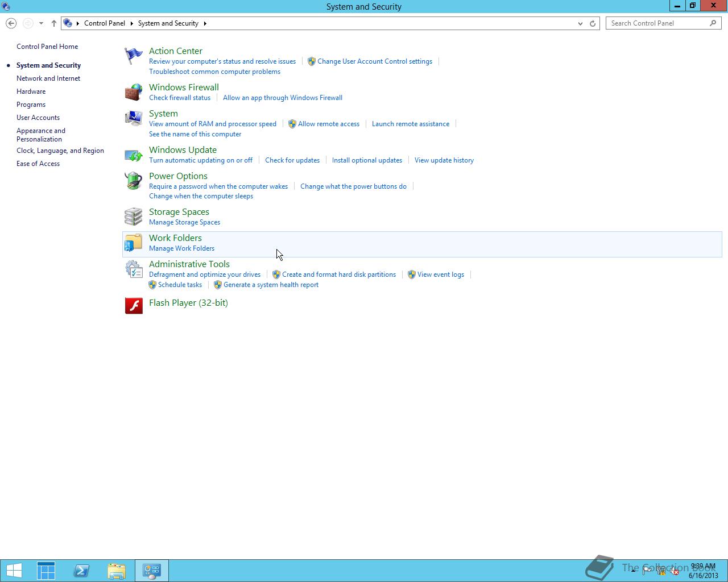Click the Up arrow to parent folder

pos(54,23)
